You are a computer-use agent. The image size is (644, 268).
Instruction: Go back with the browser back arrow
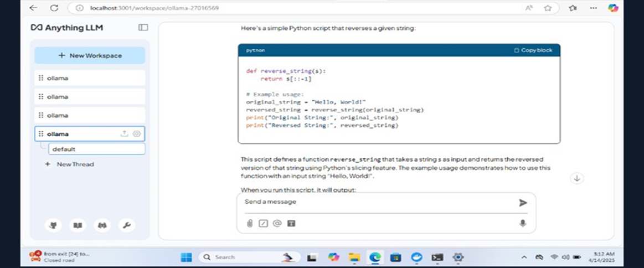(34, 8)
